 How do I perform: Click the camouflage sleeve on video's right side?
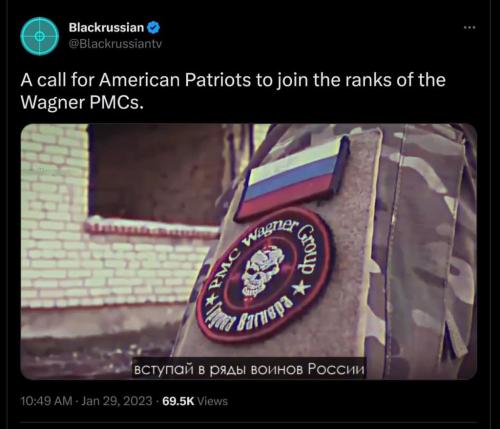[x=427, y=252]
